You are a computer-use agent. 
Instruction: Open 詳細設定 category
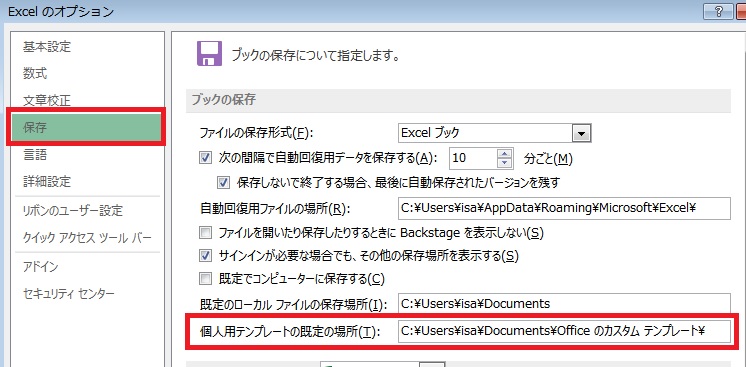click(x=47, y=181)
